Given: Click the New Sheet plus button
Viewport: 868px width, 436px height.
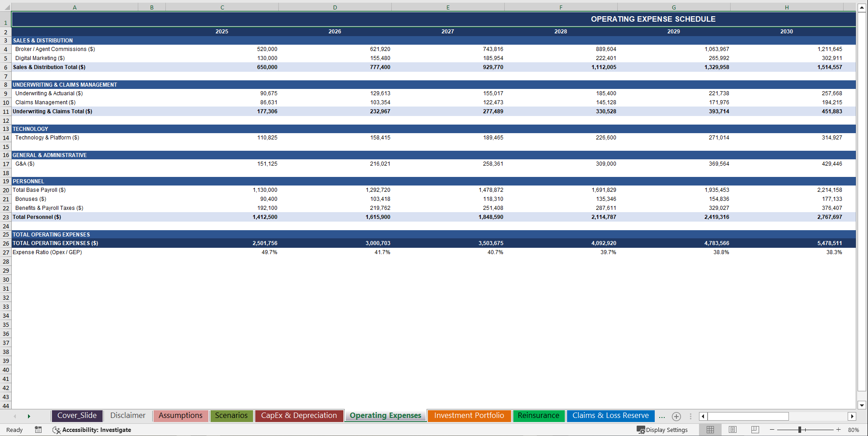Looking at the screenshot, I should [x=676, y=416].
